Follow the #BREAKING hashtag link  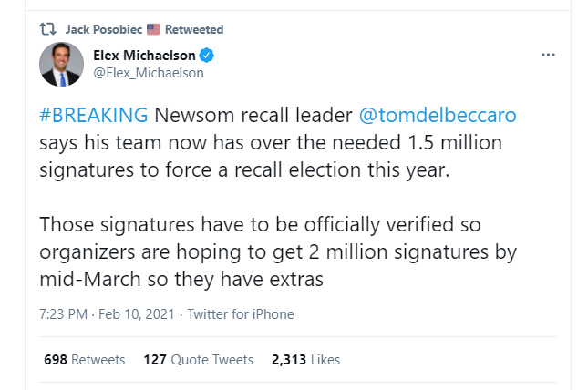tap(94, 115)
